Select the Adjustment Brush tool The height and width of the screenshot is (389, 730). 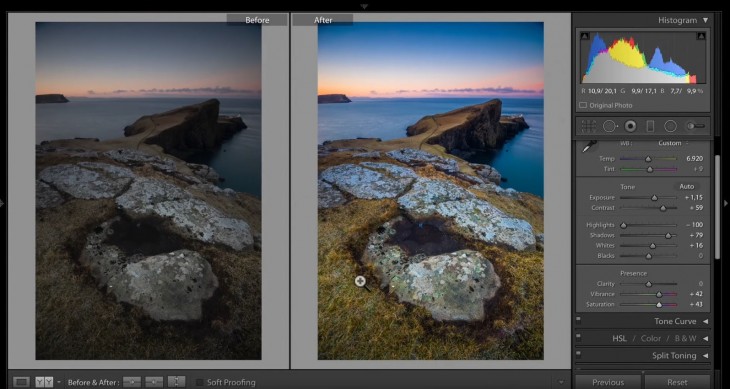[x=696, y=126]
